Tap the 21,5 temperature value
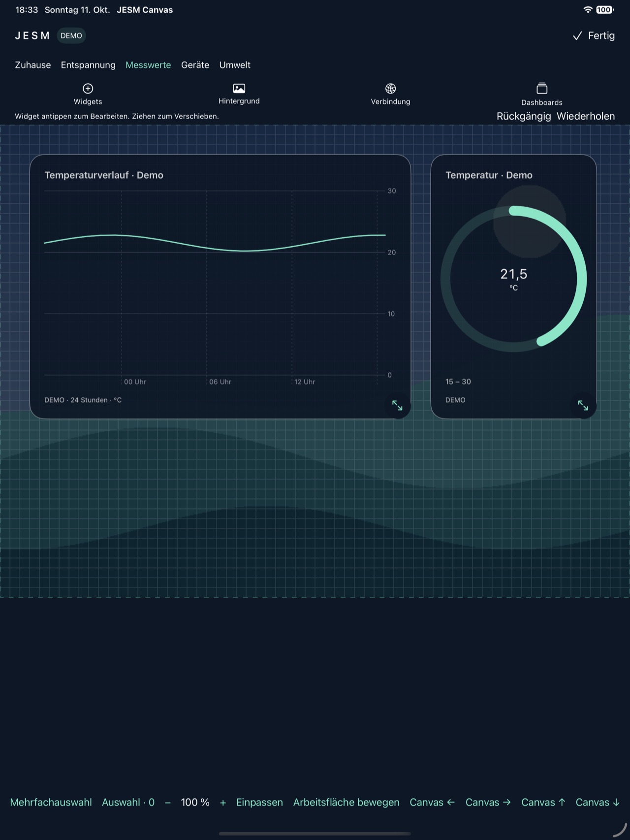This screenshot has width=630, height=840. click(513, 274)
